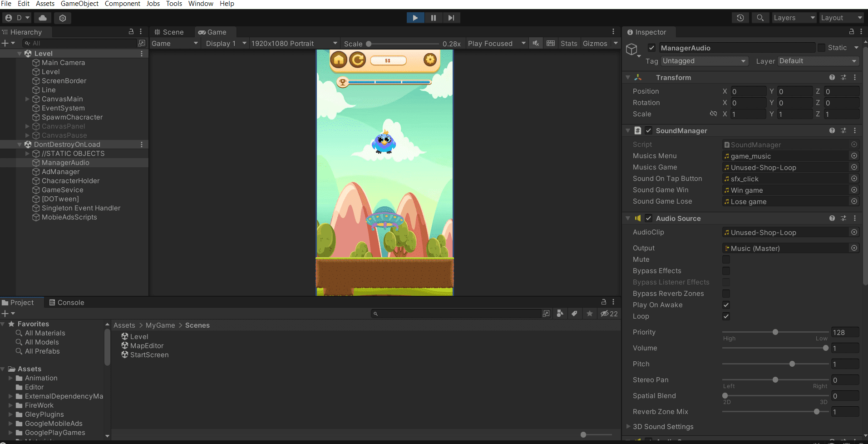This screenshot has height=444, width=868.
Task: Switch to the Console tab
Action: (x=66, y=303)
